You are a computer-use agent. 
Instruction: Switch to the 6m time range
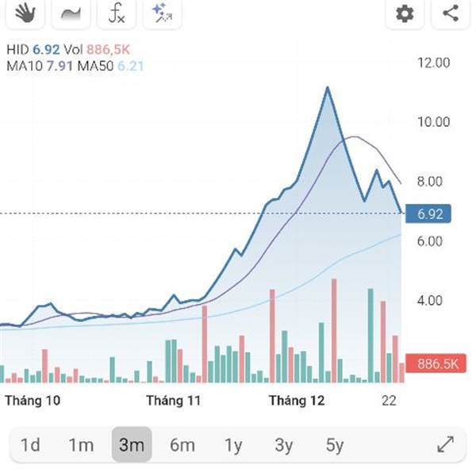[x=182, y=445]
